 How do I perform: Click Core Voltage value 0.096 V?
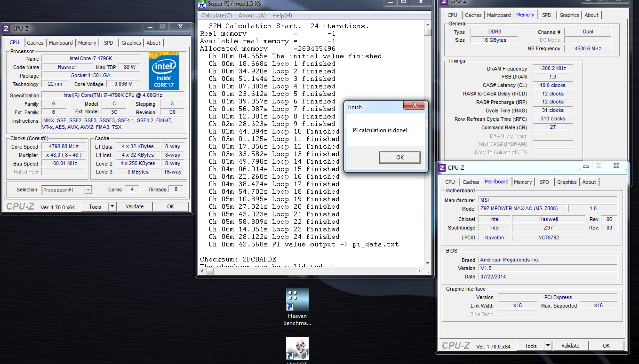pyautogui.click(x=123, y=84)
